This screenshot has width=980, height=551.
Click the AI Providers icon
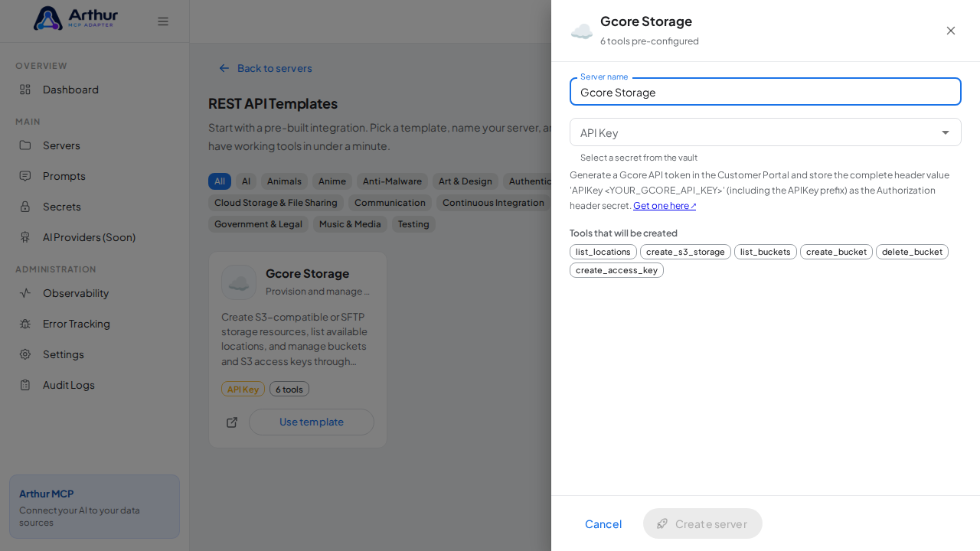[x=25, y=237]
